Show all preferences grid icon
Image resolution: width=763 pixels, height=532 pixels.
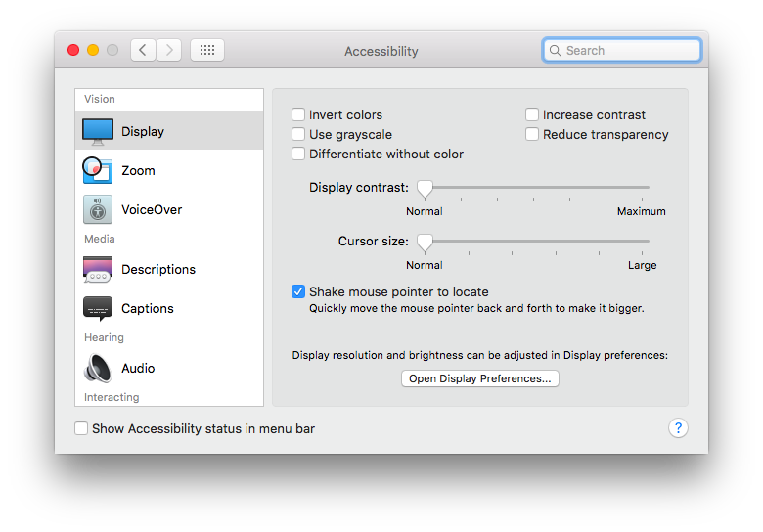(x=207, y=50)
